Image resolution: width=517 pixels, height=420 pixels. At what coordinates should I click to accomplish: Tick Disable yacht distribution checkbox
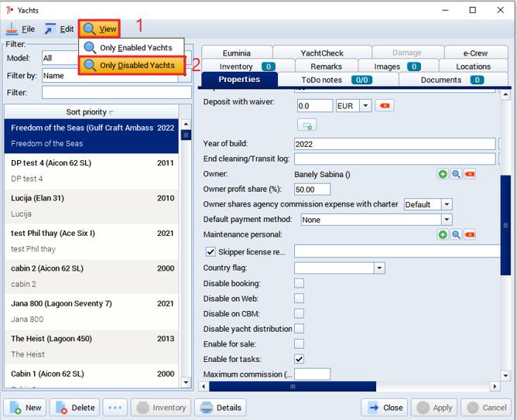[x=299, y=329]
